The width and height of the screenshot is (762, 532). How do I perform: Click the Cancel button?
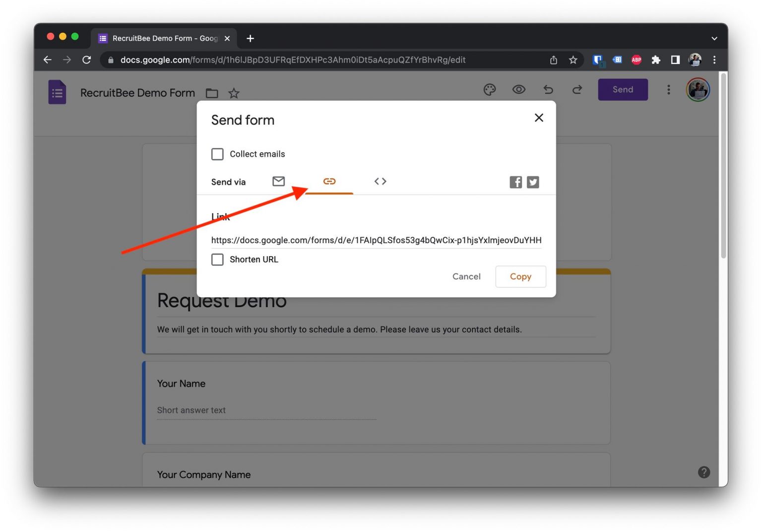coord(466,276)
